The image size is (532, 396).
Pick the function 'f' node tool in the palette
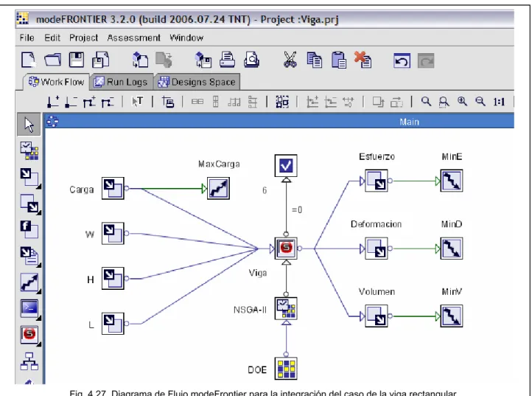coord(29,229)
